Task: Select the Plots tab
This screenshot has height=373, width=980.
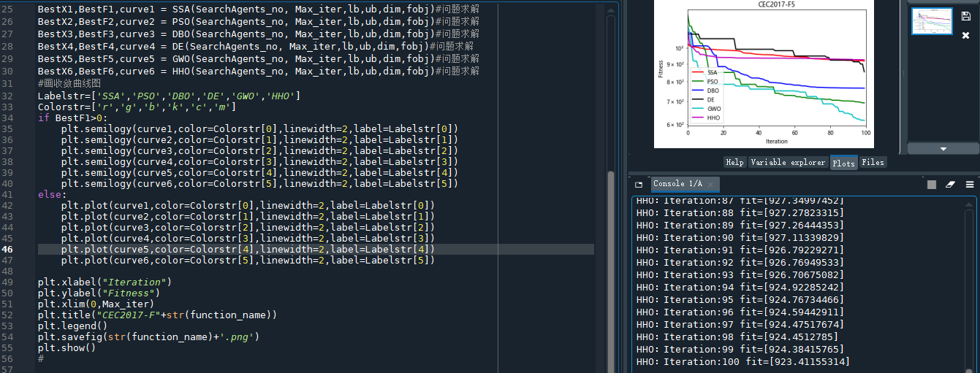Action: [x=843, y=163]
